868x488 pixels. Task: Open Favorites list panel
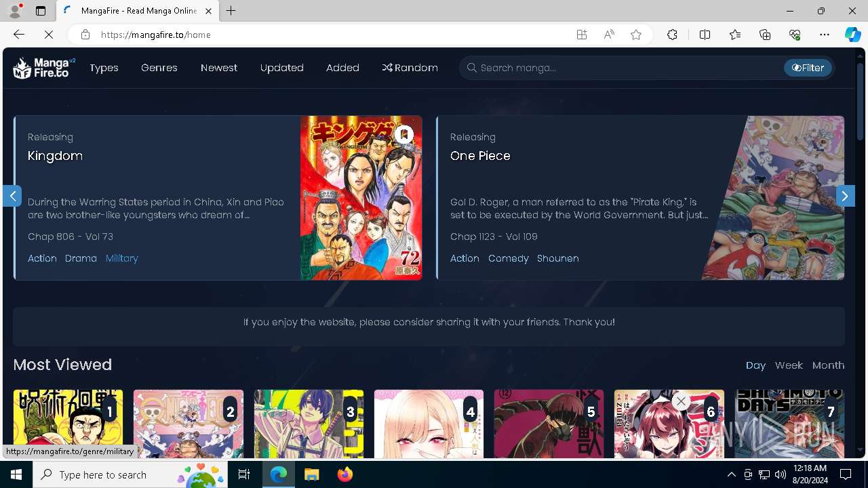[735, 35]
